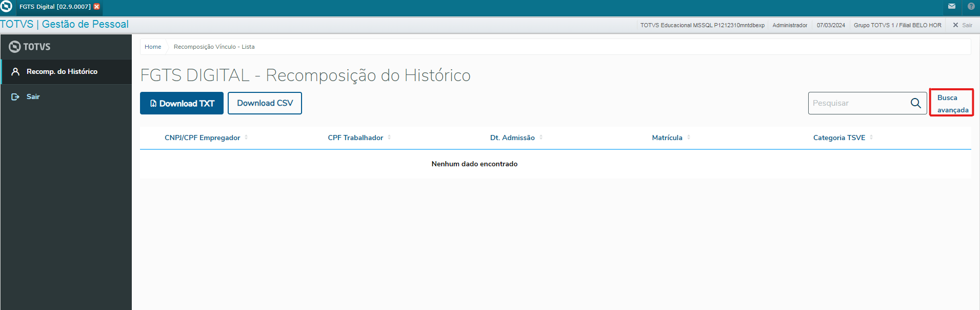Click the Sair link in the top-right header
This screenshot has height=310, width=980.
coord(967,25)
